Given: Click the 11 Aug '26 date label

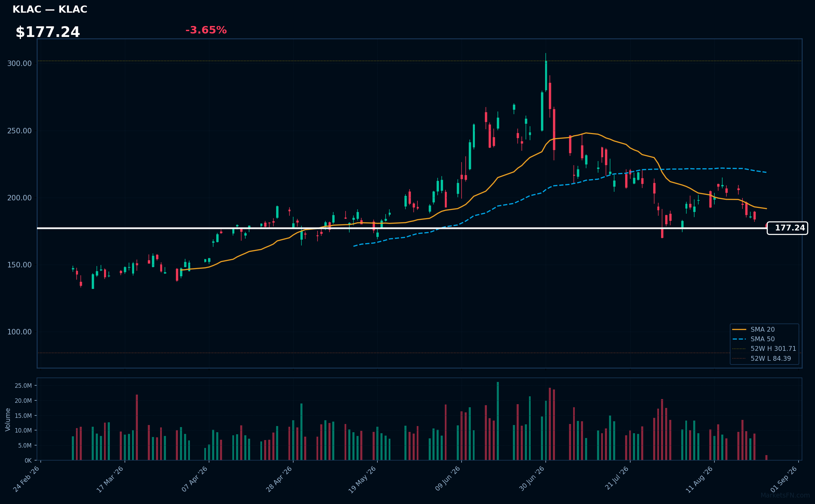Looking at the screenshot, I should point(699,479).
